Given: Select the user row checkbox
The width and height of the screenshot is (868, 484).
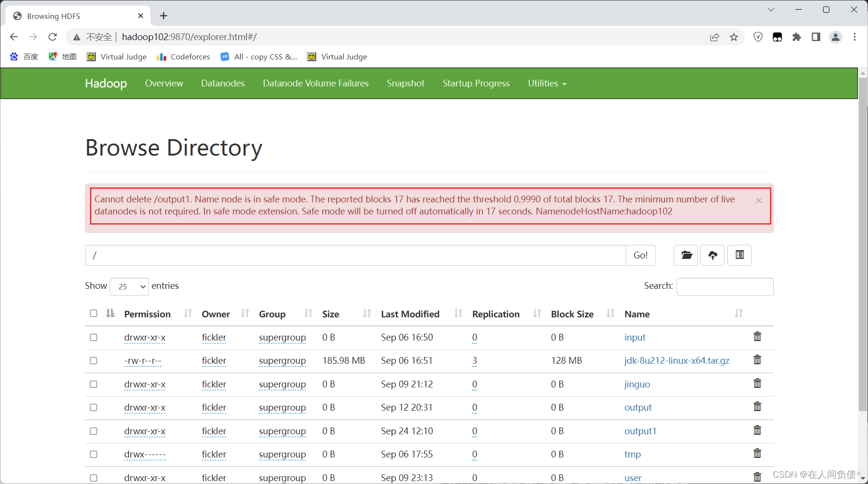Looking at the screenshot, I should click(x=93, y=478).
